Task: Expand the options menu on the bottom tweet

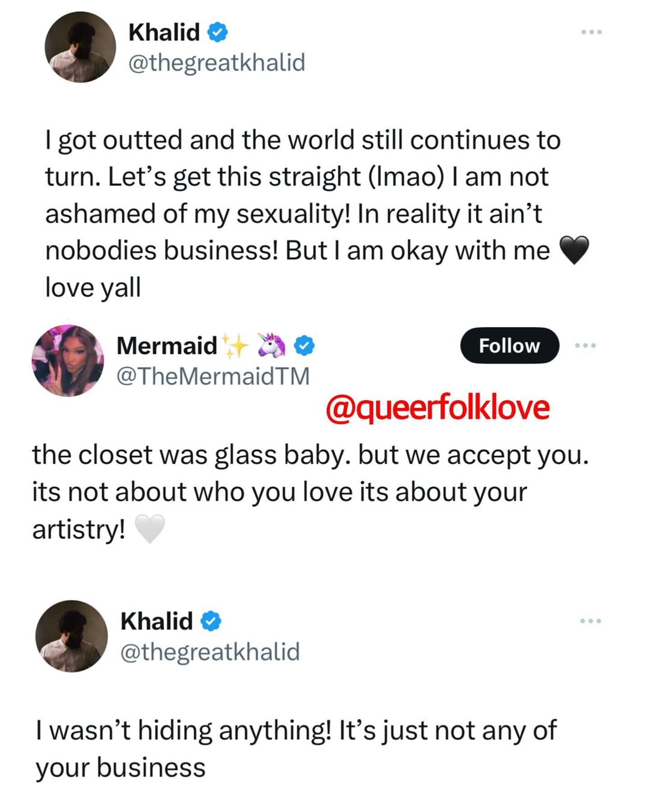Action: [591, 621]
